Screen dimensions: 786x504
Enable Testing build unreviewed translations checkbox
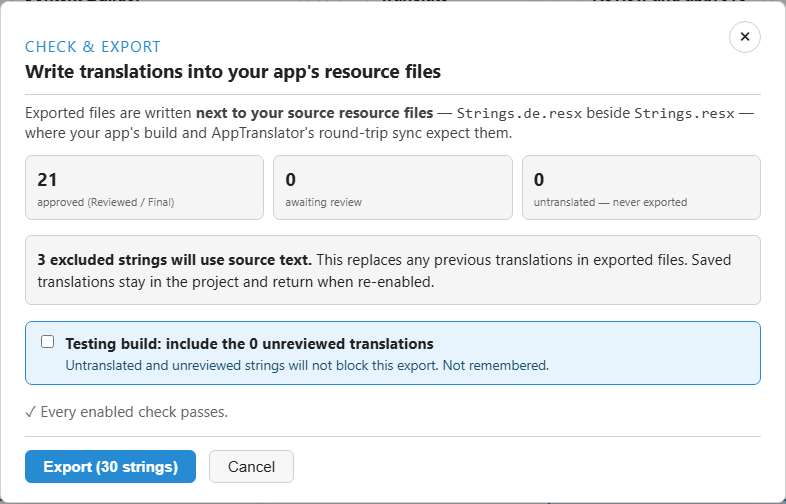pyautogui.click(x=48, y=342)
